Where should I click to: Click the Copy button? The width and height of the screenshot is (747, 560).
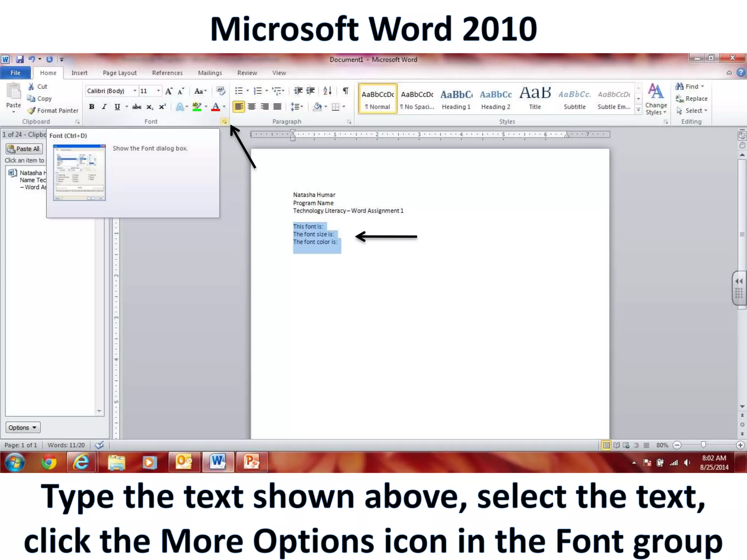pyautogui.click(x=39, y=98)
